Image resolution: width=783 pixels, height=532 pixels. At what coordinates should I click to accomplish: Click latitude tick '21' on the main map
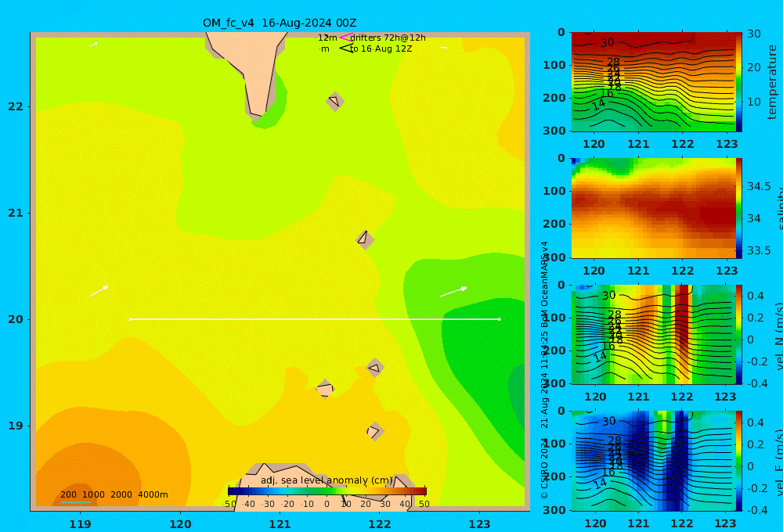pos(16,213)
